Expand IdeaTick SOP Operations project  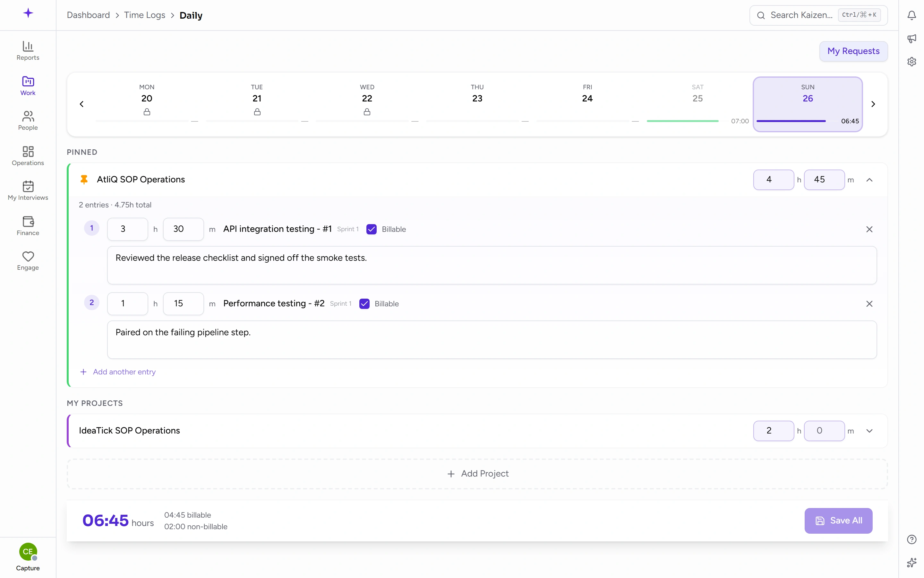tap(869, 431)
